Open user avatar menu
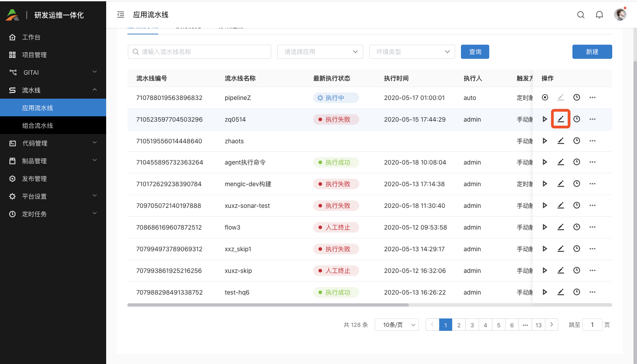Screen dimensions: 637x364 620,15
